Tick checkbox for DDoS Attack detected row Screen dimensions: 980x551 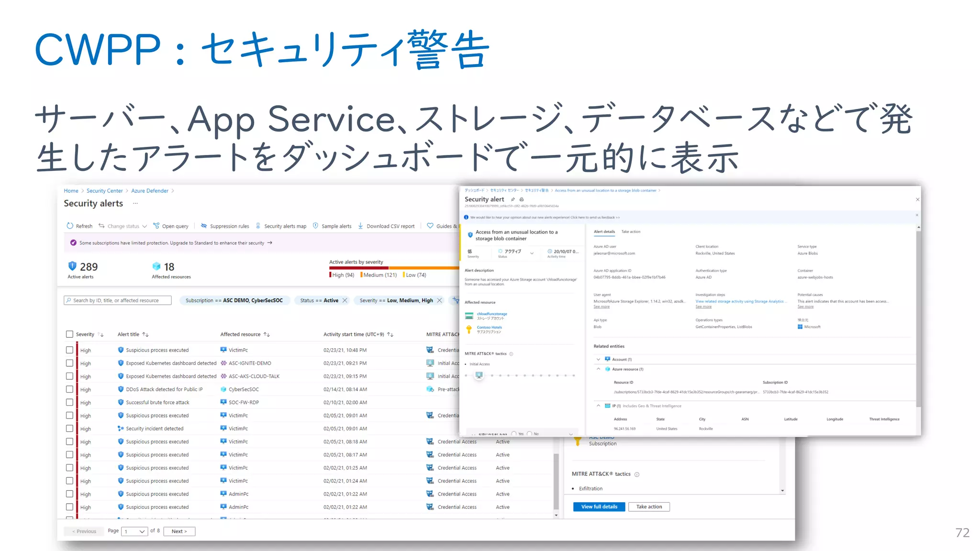[x=70, y=389]
